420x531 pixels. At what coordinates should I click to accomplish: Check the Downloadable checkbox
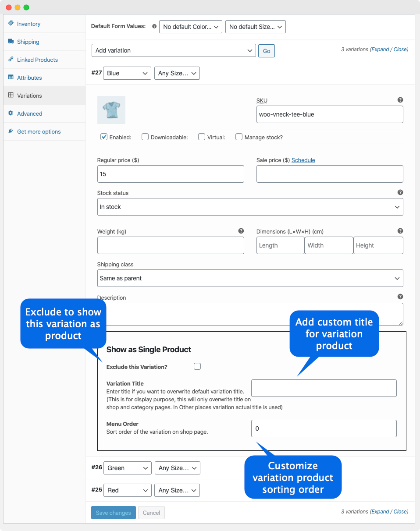click(145, 137)
